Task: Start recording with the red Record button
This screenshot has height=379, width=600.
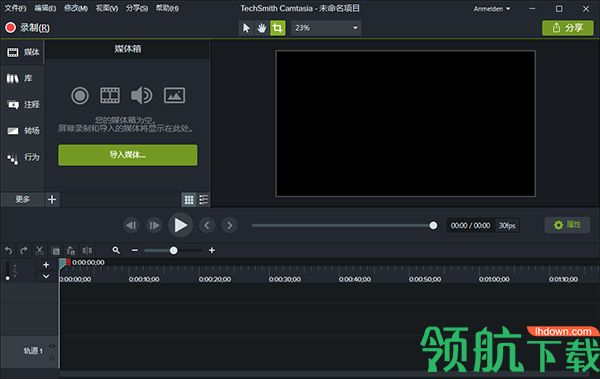Action: (27, 28)
